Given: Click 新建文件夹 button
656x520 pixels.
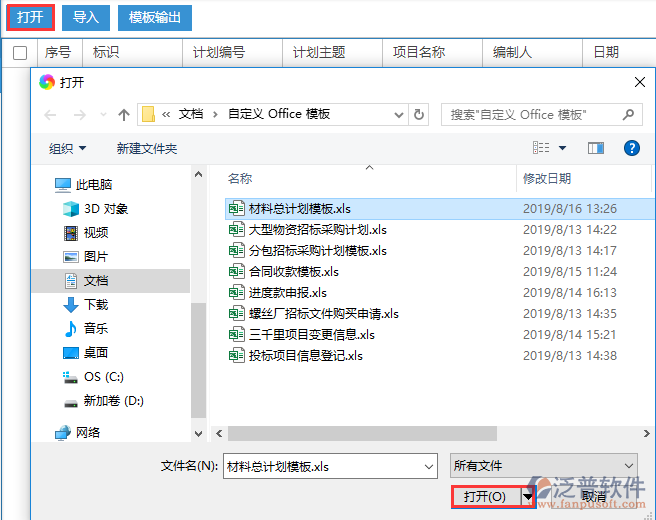Looking at the screenshot, I should (x=147, y=149).
